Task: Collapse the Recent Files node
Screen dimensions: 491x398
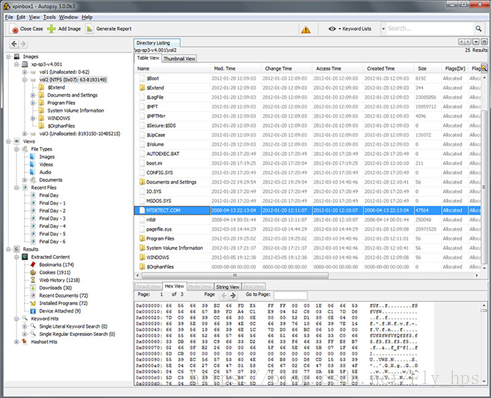Action: 16,188
